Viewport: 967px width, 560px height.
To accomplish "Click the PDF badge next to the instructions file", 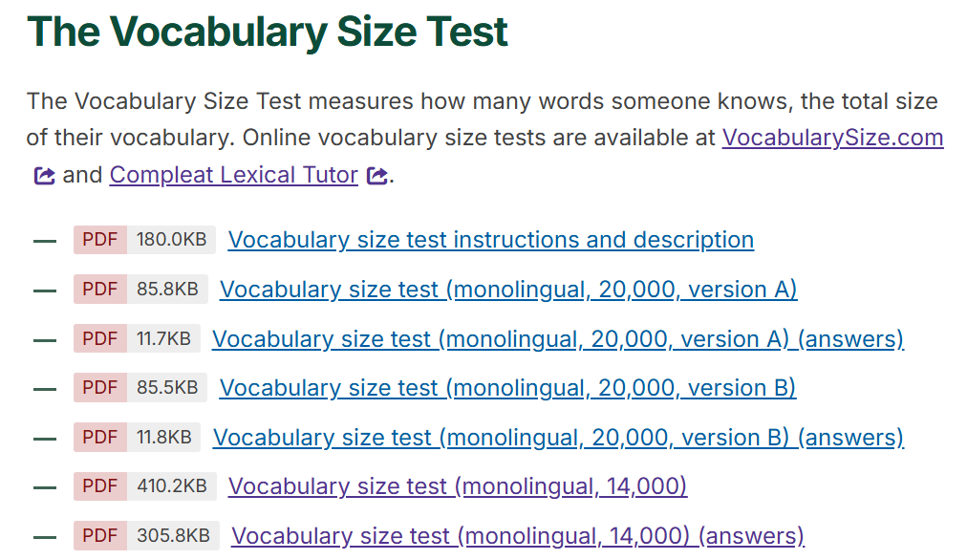I will coord(99,239).
